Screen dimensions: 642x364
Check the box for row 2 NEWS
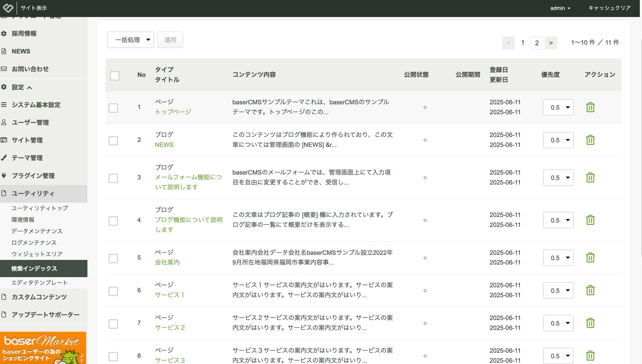coord(113,141)
